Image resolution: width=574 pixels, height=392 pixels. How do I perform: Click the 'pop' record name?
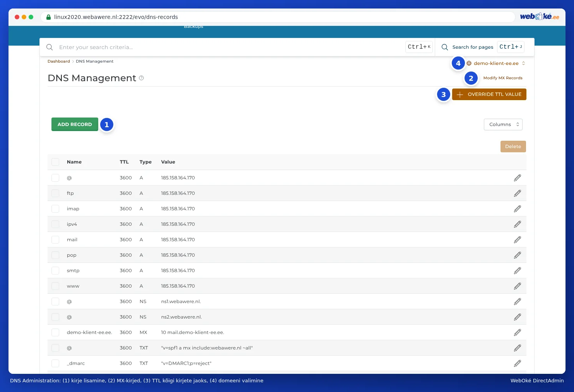click(72, 256)
